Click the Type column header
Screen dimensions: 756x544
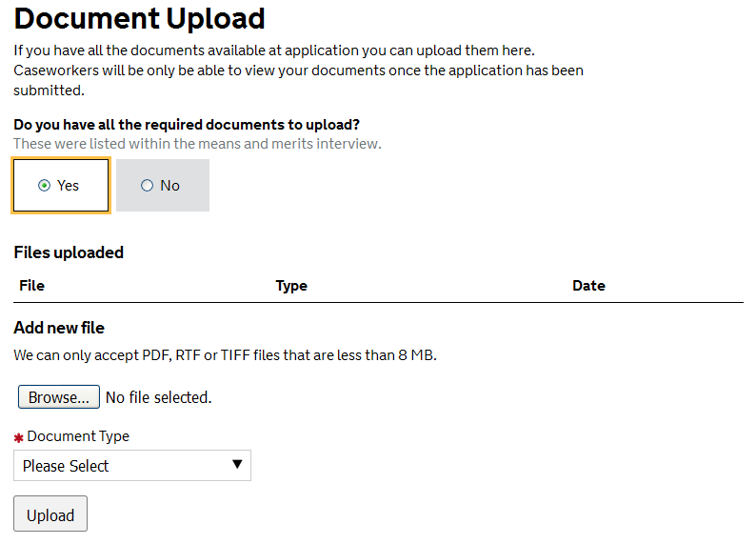(291, 286)
